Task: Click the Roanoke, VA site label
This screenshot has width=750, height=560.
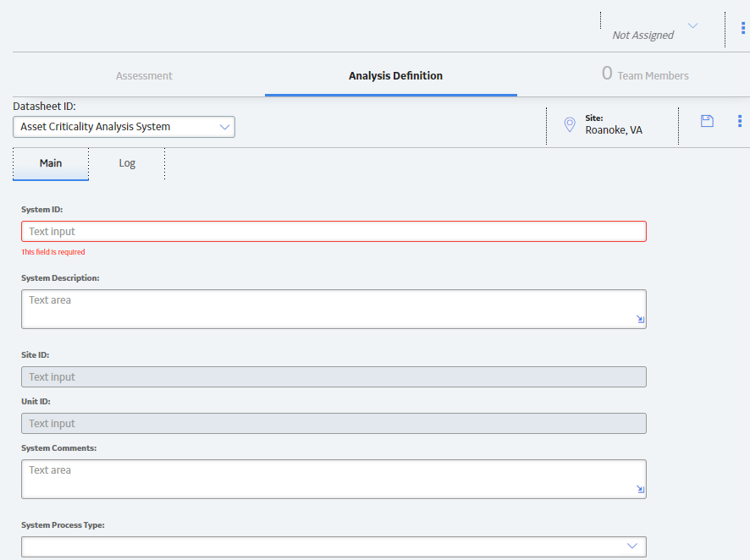Action: pyautogui.click(x=614, y=130)
